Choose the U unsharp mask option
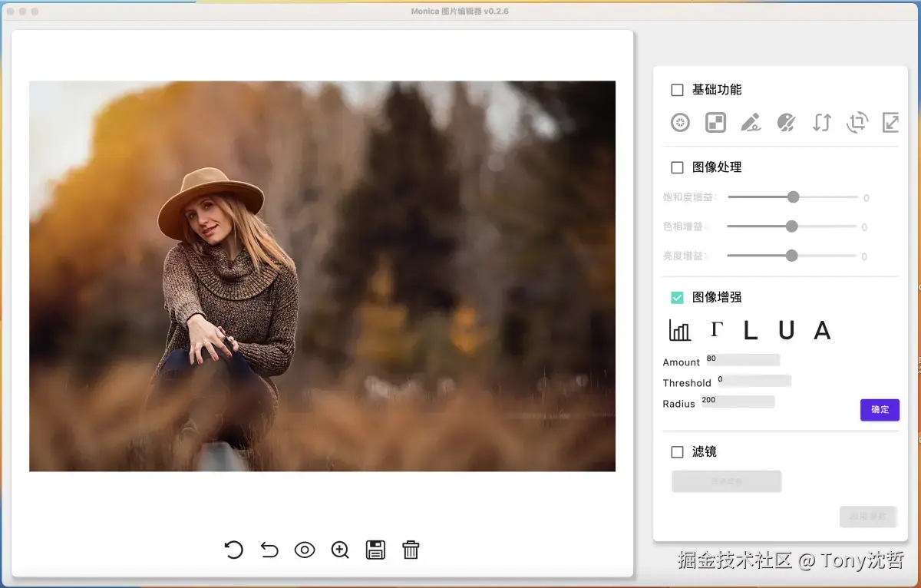The height and width of the screenshot is (588, 921). pos(786,330)
